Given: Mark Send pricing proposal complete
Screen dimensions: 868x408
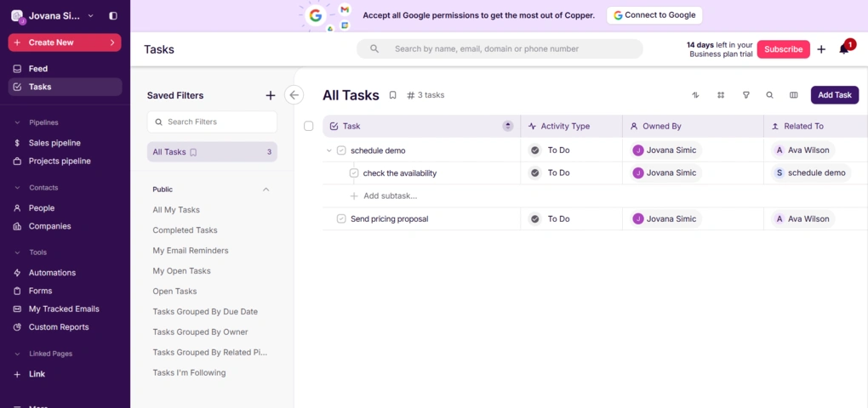Looking at the screenshot, I should tap(341, 219).
